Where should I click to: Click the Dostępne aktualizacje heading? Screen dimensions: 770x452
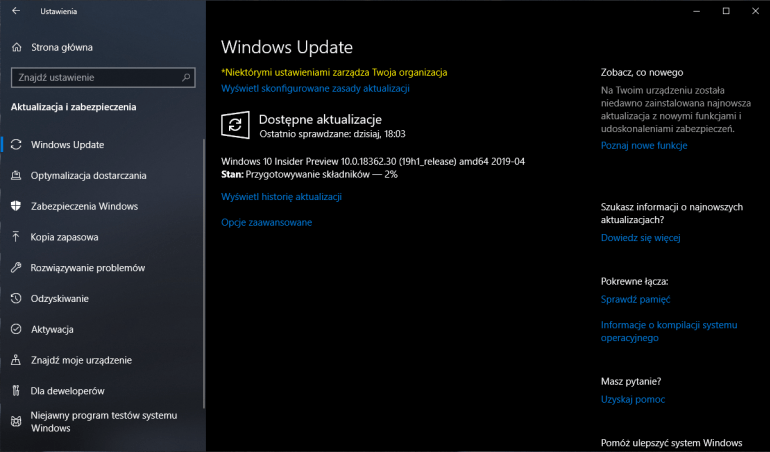[x=320, y=119]
